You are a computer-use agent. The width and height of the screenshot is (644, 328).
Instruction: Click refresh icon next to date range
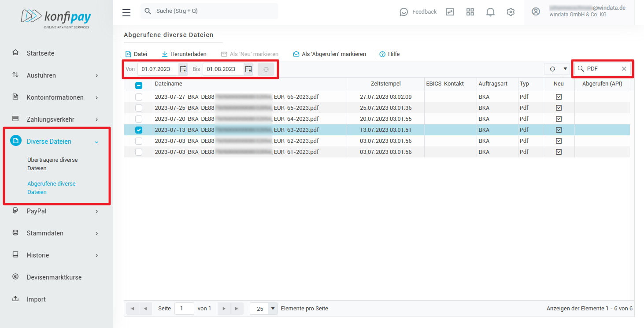266,69
